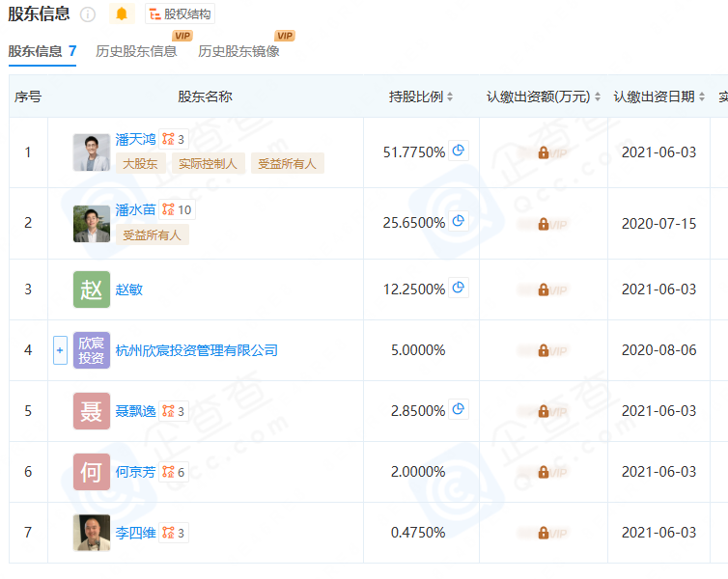This screenshot has height=579, width=728.
Task: Click the info icon beside 股东信息 title
Action: click(x=88, y=14)
